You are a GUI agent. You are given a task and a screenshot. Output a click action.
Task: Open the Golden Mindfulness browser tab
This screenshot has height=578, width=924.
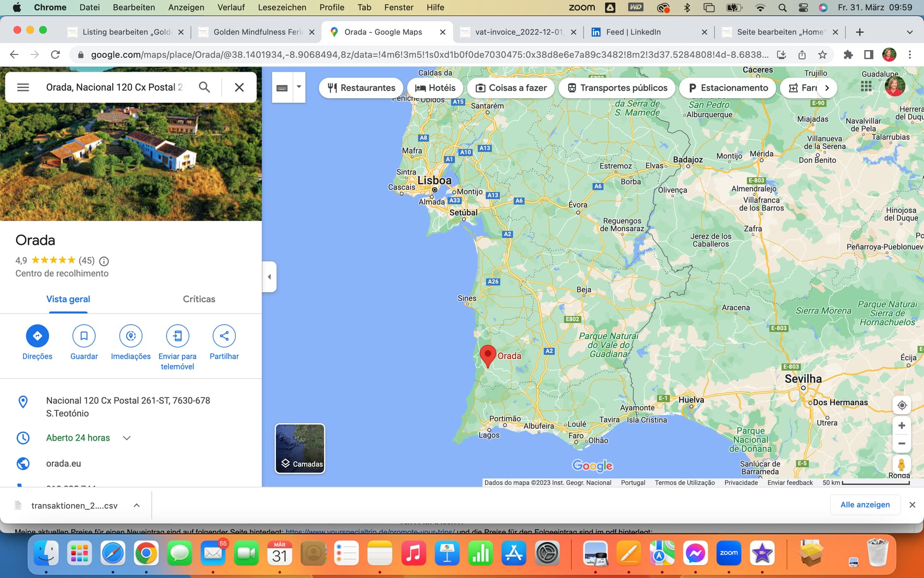pyautogui.click(x=257, y=32)
